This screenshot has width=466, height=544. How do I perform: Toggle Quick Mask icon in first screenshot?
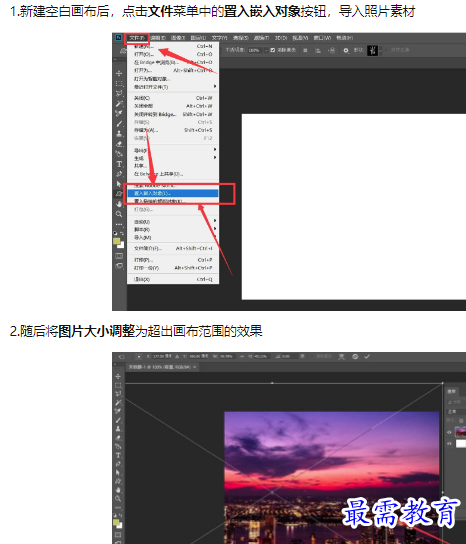(119, 256)
